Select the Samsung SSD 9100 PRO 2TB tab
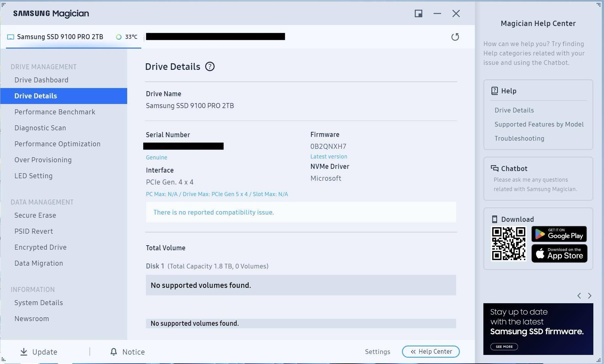Viewport: 604px width, 364px height. (60, 37)
